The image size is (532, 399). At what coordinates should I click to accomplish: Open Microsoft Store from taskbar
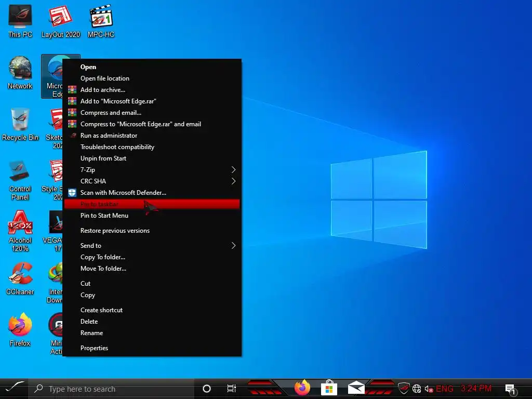click(x=329, y=388)
